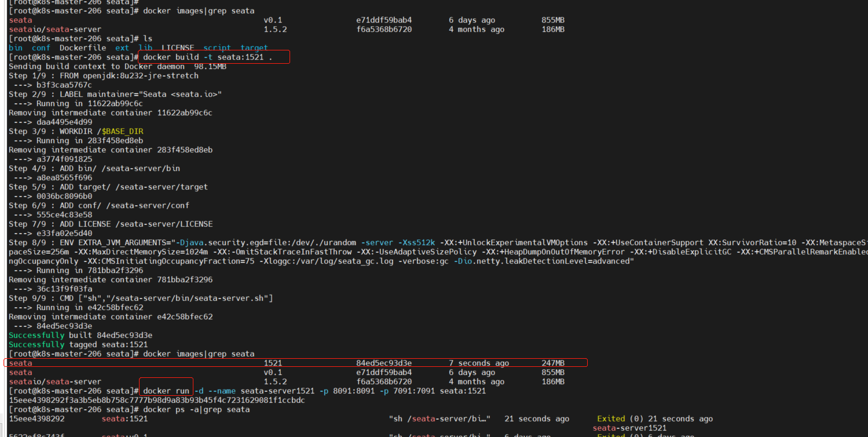
Task: Select the layer hash 'e33fa02e5d40'
Action: coord(64,234)
